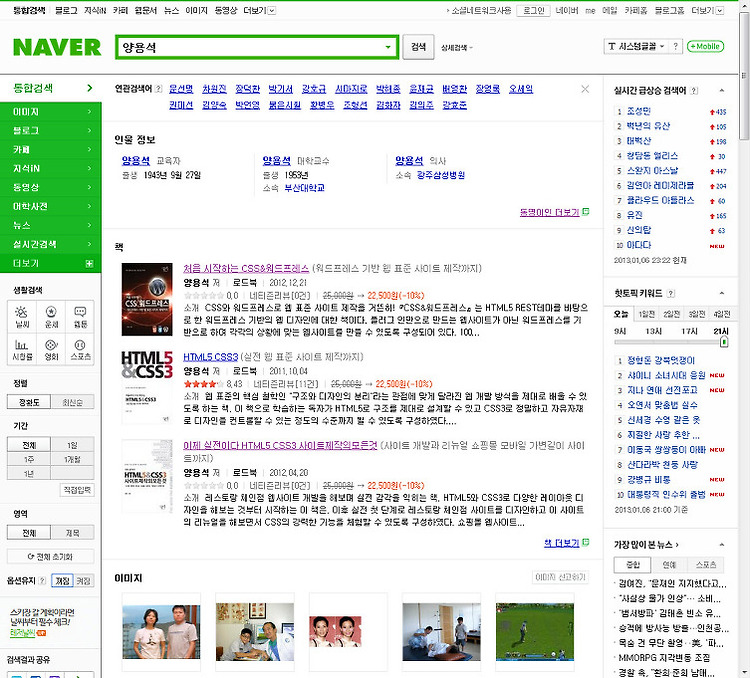The height and width of the screenshot is (678, 750).
Task: Open the 운세 fortune shortcut icon
Action: 51,317
